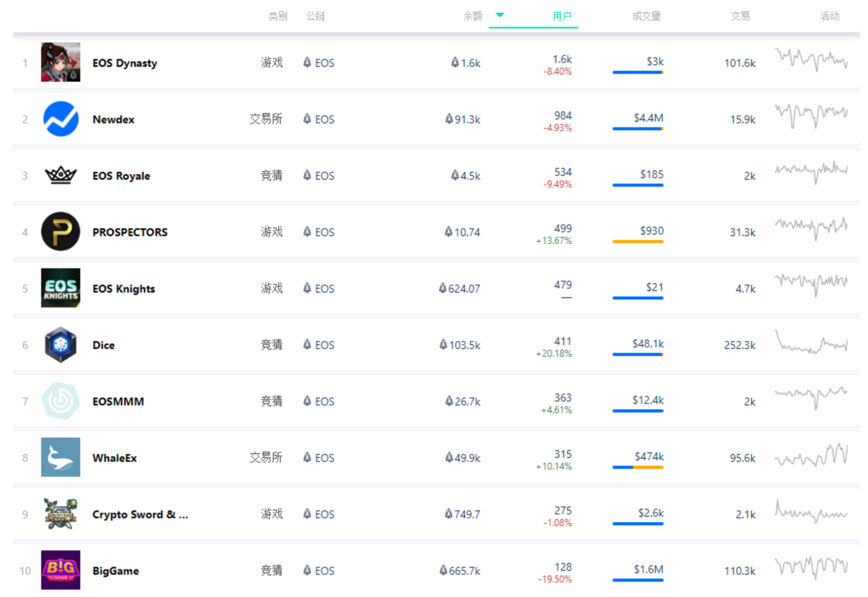Click the 101.6k transactions value
Image resolution: width=868 pixels, height=597 pixels.
tap(740, 63)
